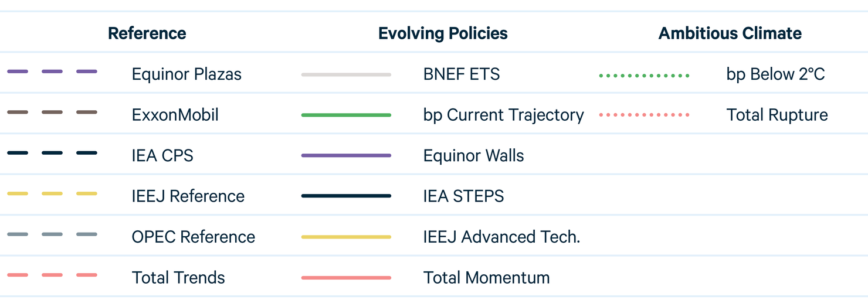Click the OPEC Reference gray dashed swatch

point(52,234)
